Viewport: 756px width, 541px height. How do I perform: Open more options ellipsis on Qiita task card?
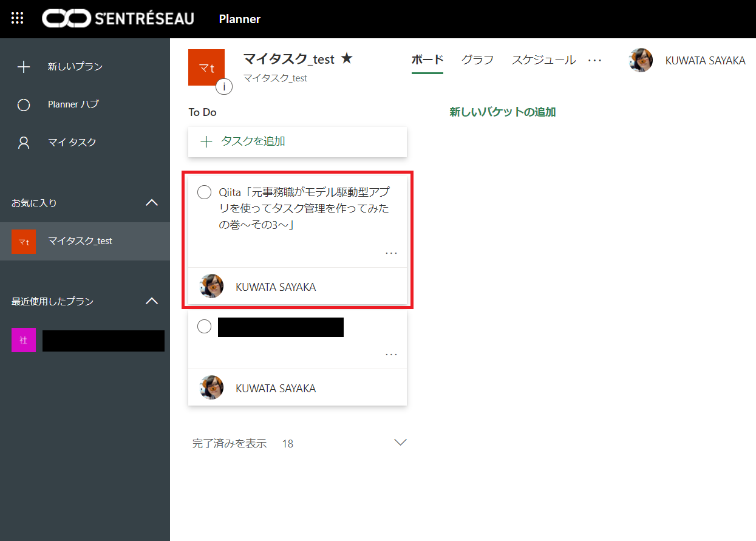391,253
